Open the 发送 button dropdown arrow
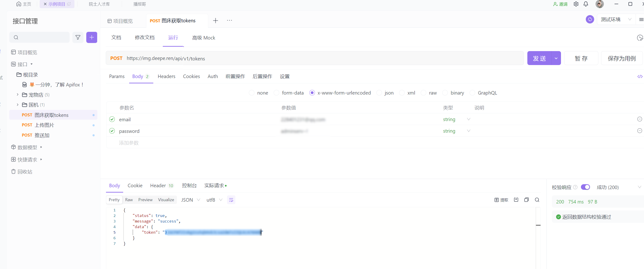Image resolution: width=644 pixels, height=269 pixels. (x=556, y=58)
